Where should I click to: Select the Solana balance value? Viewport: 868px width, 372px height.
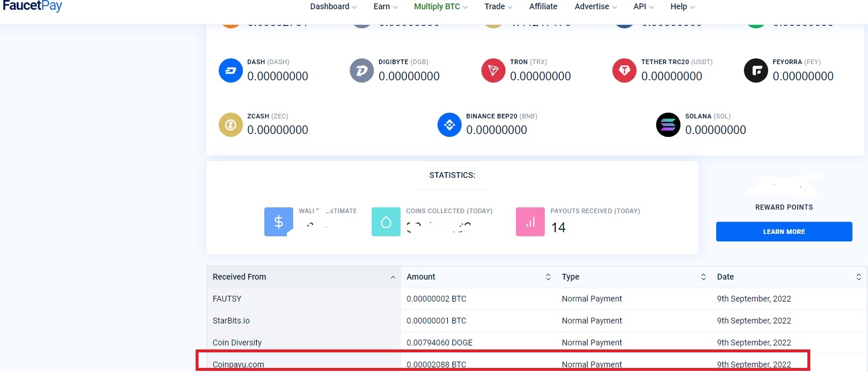tap(716, 130)
